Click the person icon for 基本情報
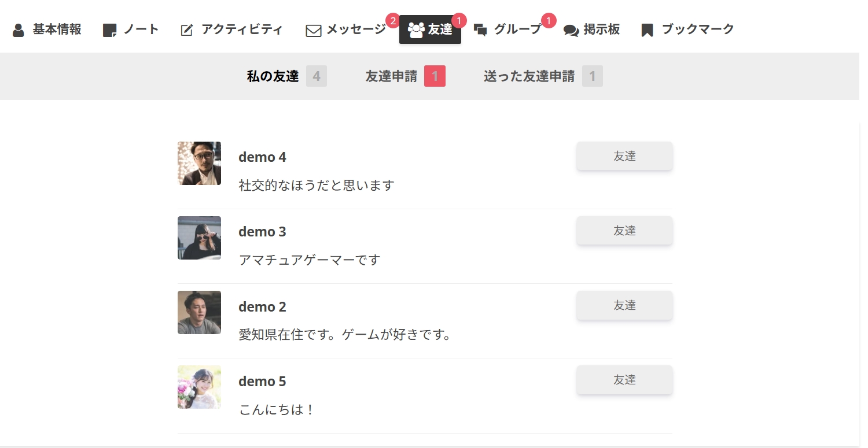The width and height of the screenshot is (868, 448). (19, 30)
